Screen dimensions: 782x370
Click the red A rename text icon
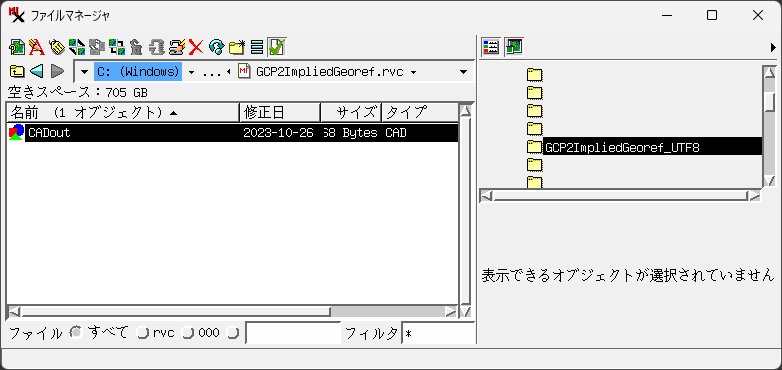(x=36, y=47)
